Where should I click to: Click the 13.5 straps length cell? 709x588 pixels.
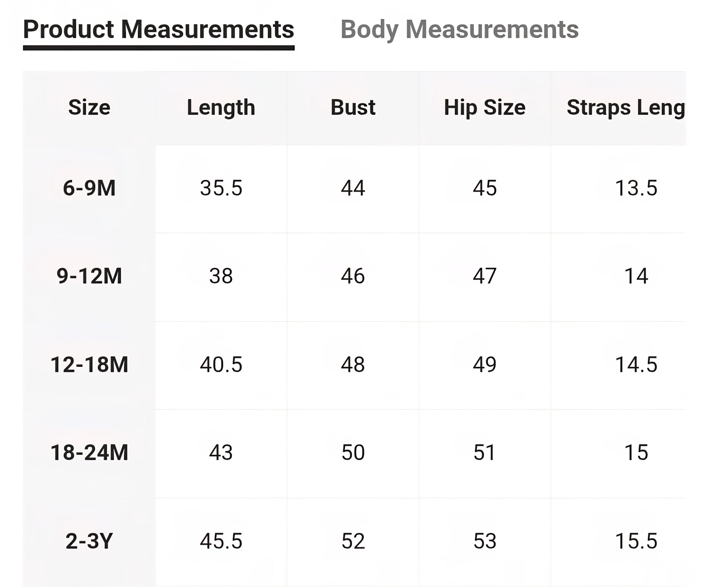pos(636,188)
